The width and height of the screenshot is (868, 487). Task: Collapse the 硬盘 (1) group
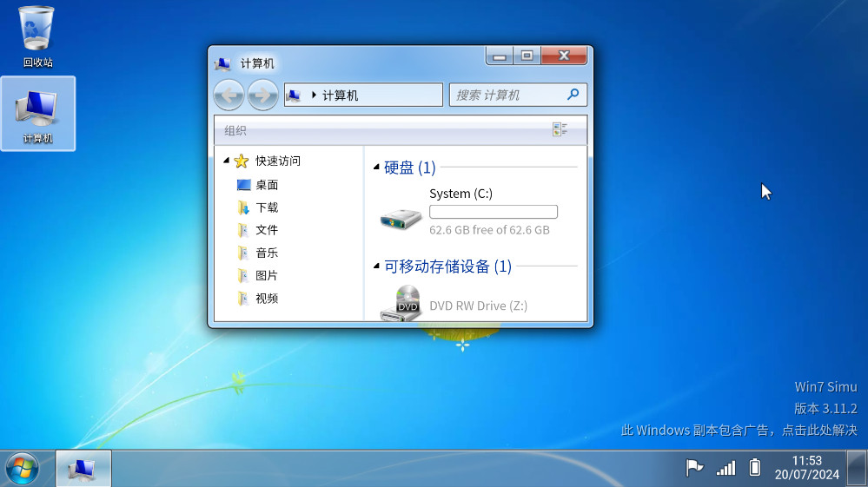click(x=376, y=167)
